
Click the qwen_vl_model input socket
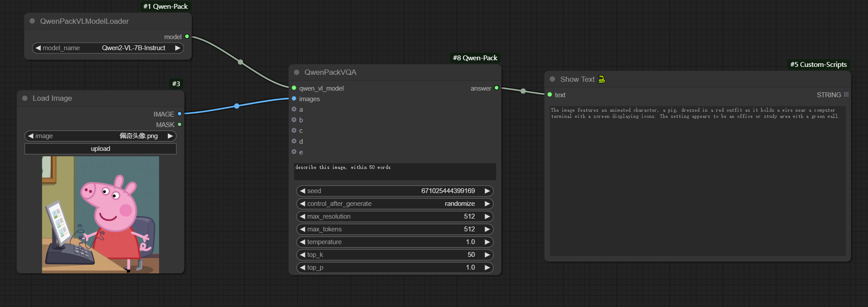[x=294, y=88]
